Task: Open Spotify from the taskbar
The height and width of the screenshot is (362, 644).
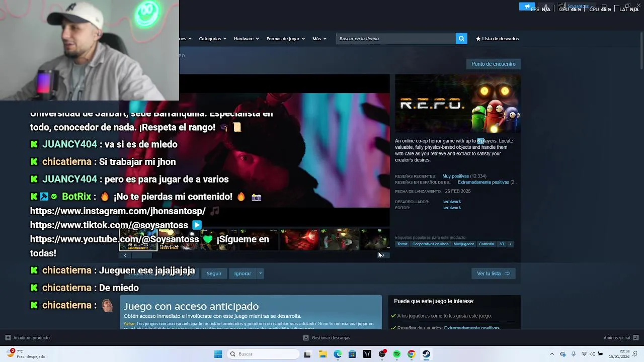Action: coord(396,354)
